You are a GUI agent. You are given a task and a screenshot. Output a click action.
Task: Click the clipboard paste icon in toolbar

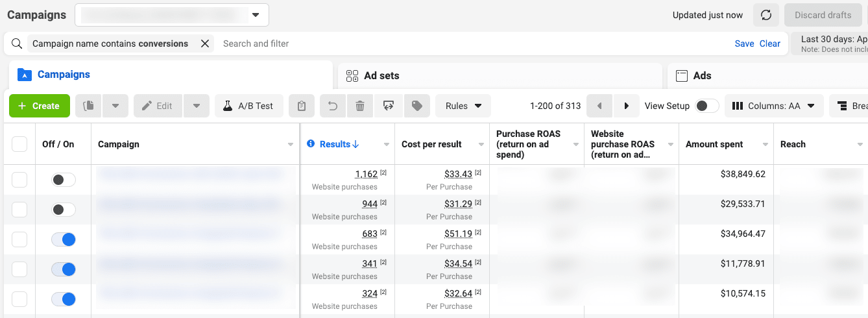click(302, 106)
